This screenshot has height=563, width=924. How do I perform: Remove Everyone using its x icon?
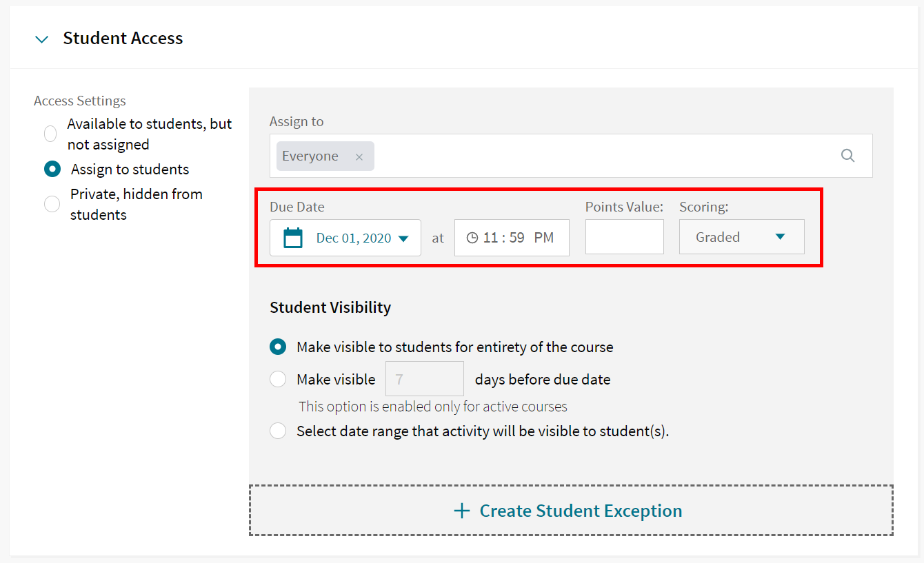click(x=359, y=156)
